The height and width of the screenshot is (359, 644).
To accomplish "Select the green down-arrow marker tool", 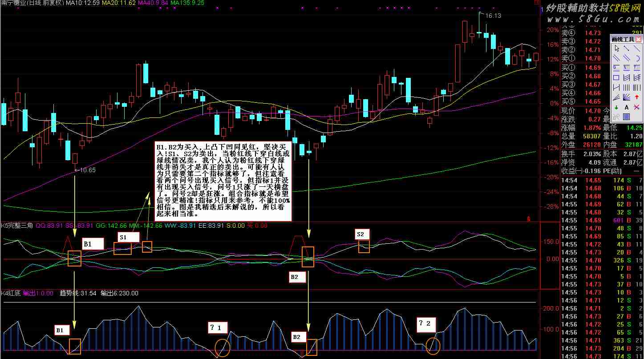I will click(x=616, y=107).
